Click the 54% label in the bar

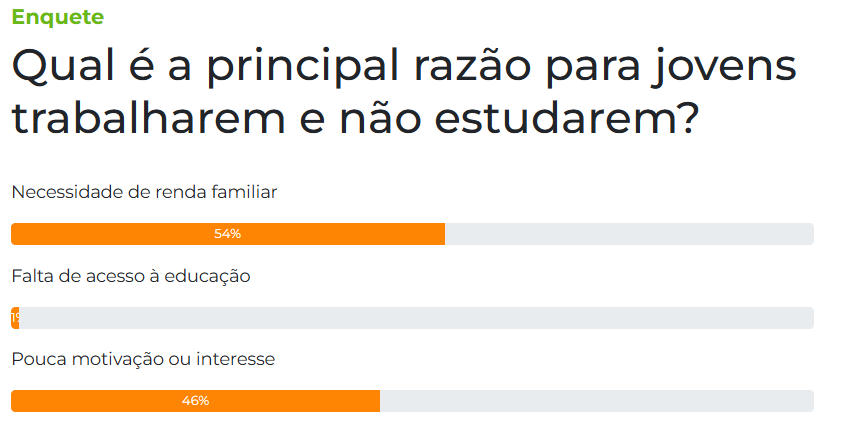pyautogui.click(x=228, y=234)
